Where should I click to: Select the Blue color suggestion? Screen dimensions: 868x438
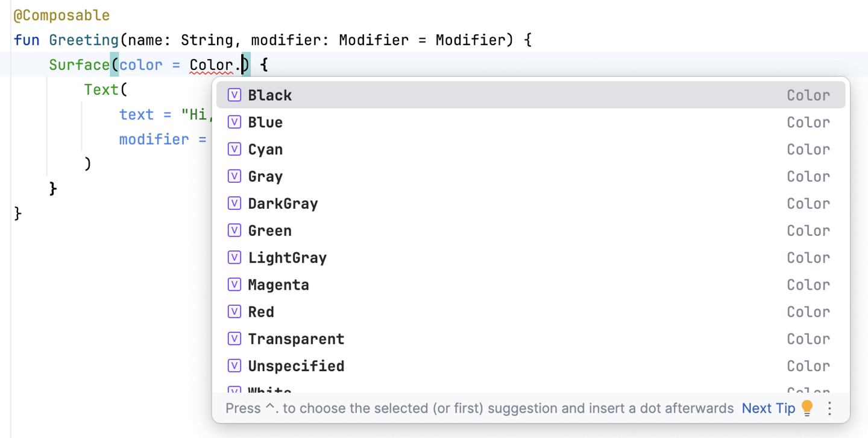265,122
